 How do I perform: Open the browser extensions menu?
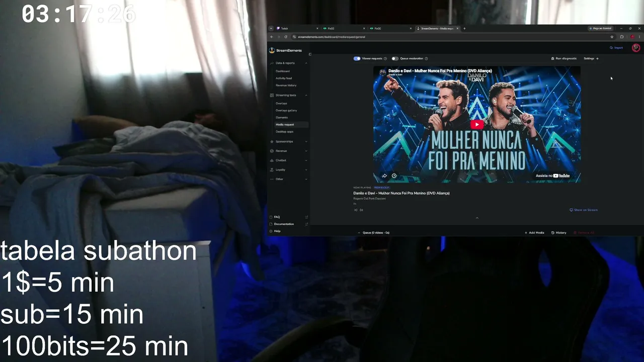point(622,37)
